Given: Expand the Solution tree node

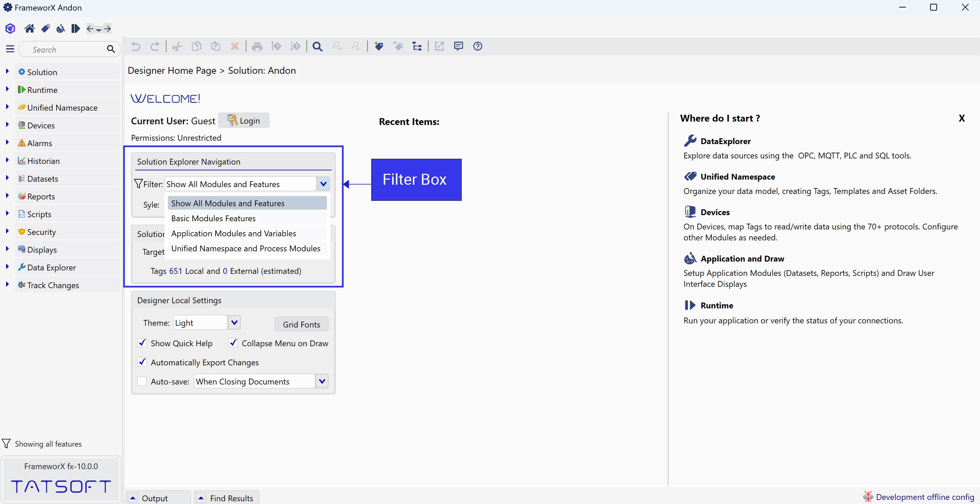Looking at the screenshot, I should [7, 71].
